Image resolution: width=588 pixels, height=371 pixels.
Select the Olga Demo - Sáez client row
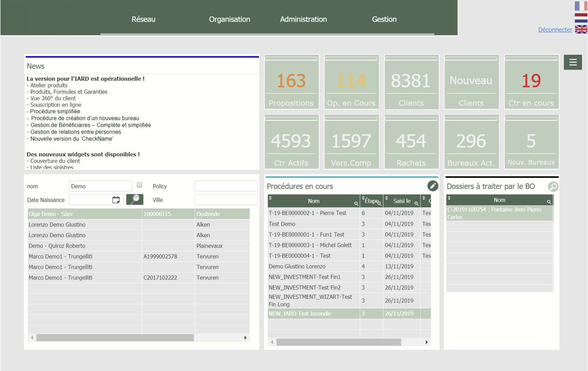pos(84,214)
